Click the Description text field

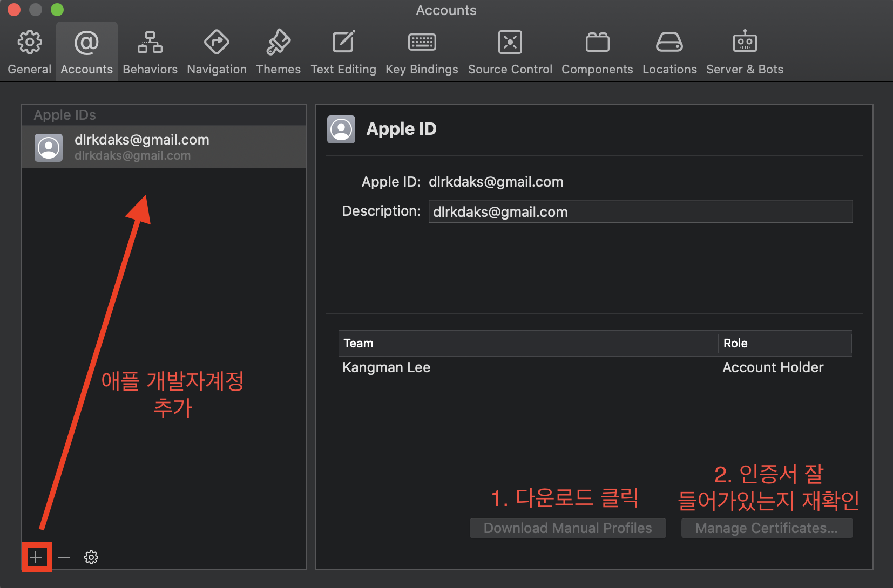(640, 211)
